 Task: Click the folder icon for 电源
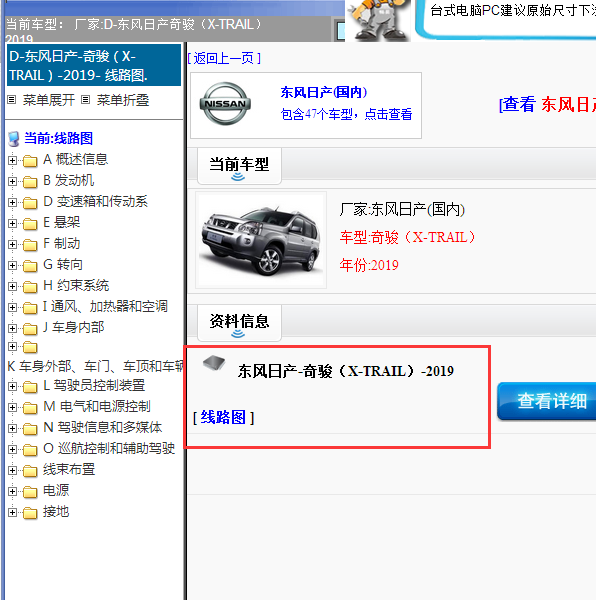pyautogui.click(x=30, y=492)
